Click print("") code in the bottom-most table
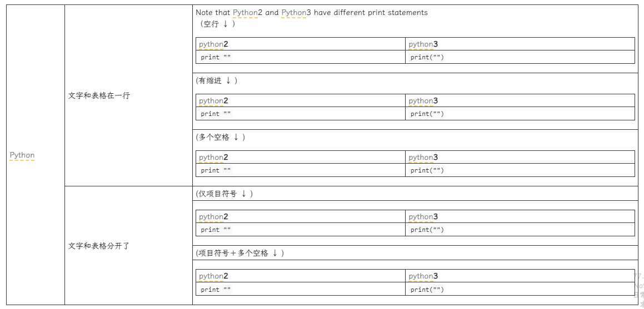 point(427,290)
